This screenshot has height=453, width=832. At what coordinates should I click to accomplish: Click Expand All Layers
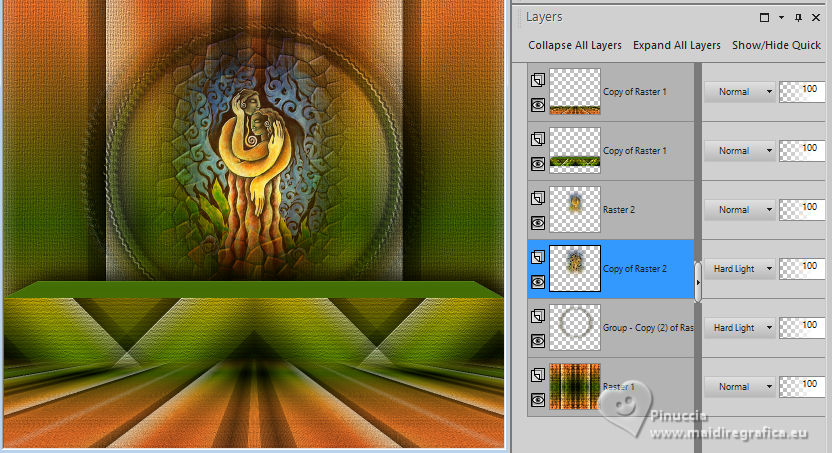click(x=677, y=46)
